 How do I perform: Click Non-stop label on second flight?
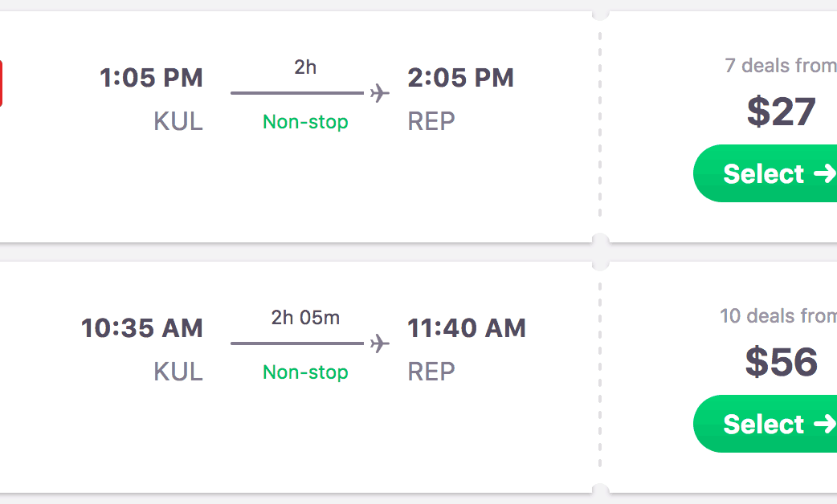coord(305,372)
